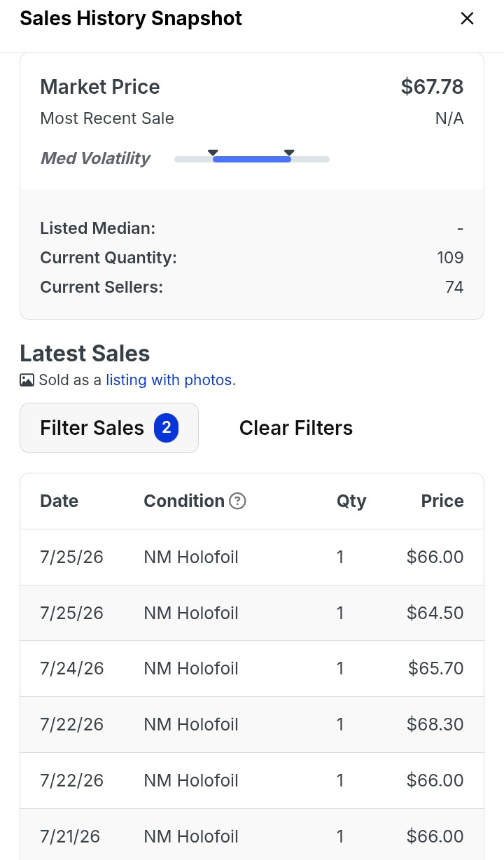Click the blue Med Volatility range bar
This screenshot has height=860, width=504.
pos(251,160)
